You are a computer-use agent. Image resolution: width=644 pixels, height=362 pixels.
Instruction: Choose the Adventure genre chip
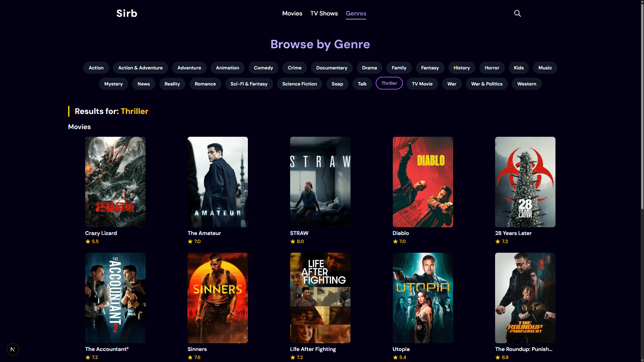tap(189, 68)
